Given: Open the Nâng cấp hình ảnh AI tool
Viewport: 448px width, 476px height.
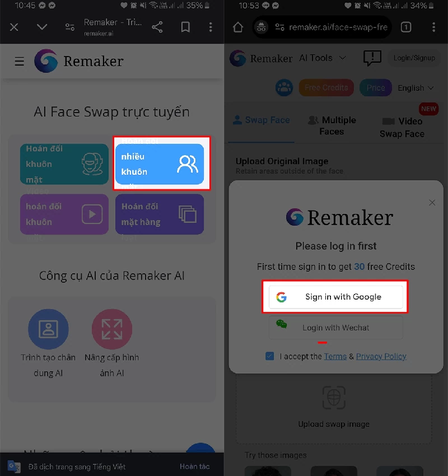Looking at the screenshot, I should point(112,343).
